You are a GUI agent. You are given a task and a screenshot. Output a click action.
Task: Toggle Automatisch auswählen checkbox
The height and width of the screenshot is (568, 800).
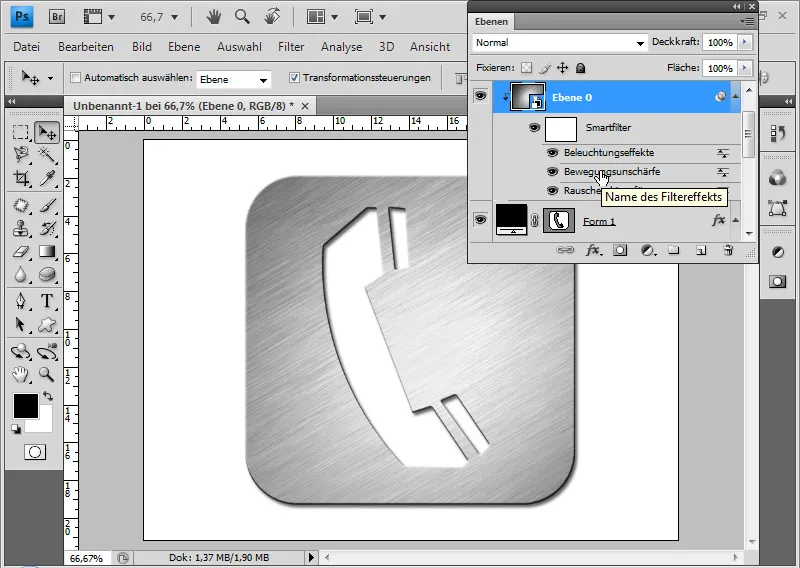point(76,78)
